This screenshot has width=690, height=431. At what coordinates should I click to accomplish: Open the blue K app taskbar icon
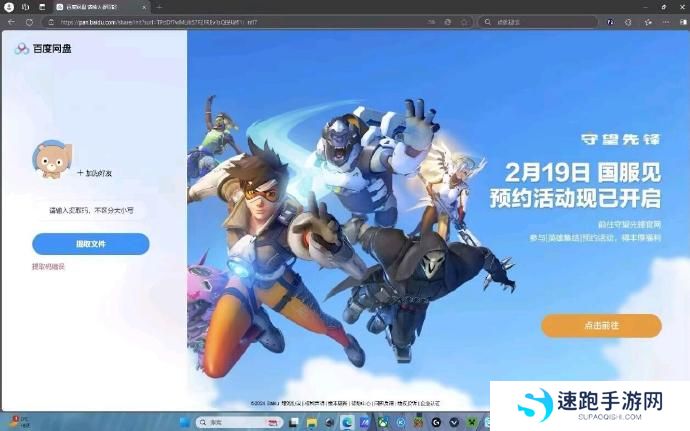pos(401,423)
